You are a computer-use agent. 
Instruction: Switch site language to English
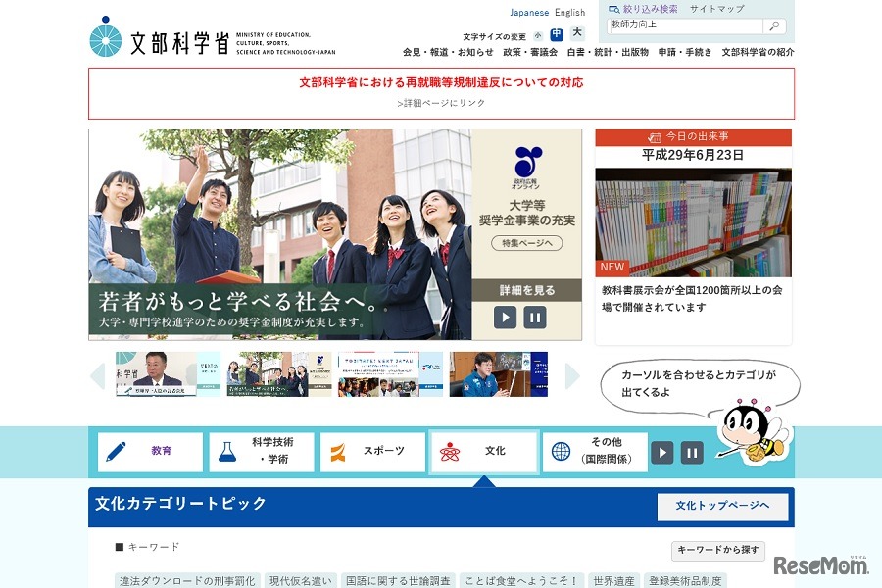(x=569, y=12)
